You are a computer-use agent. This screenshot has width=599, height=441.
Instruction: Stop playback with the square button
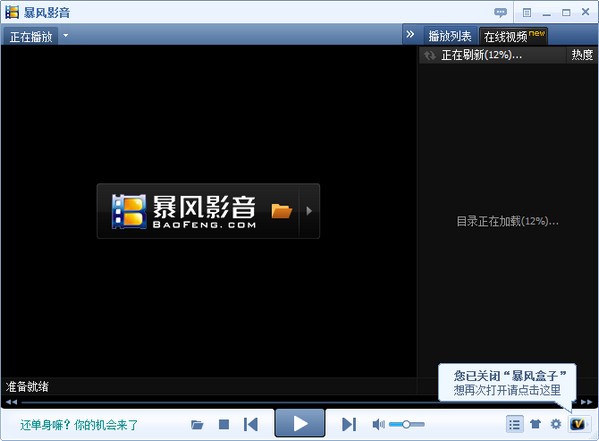pyautogui.click(x=224, y=424)
